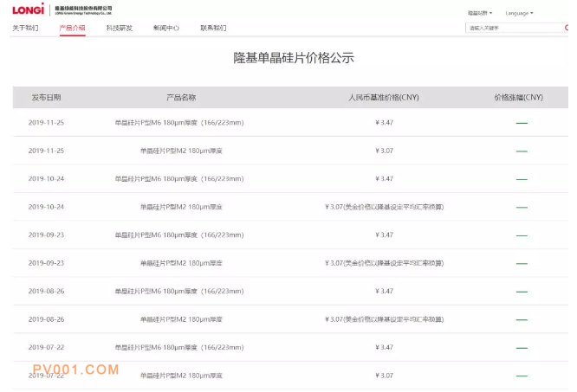Click the green price-change dash for 2019-11-25 M6
This screenshot has width=577, height=392.
click(x=522, y=123)
